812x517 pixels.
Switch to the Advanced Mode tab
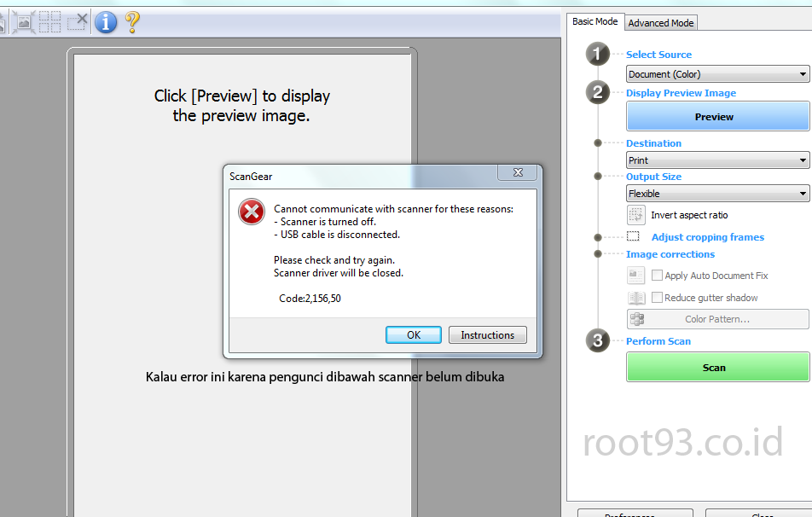661,23
